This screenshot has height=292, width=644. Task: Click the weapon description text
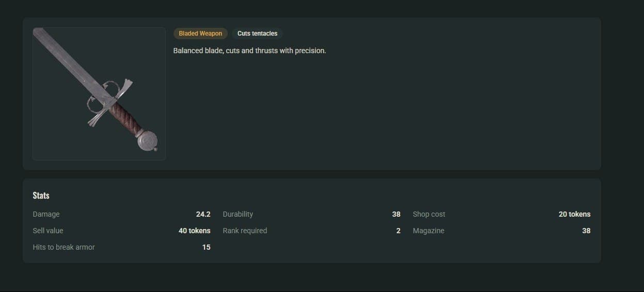pyautogui.click(x=249, y=51)
